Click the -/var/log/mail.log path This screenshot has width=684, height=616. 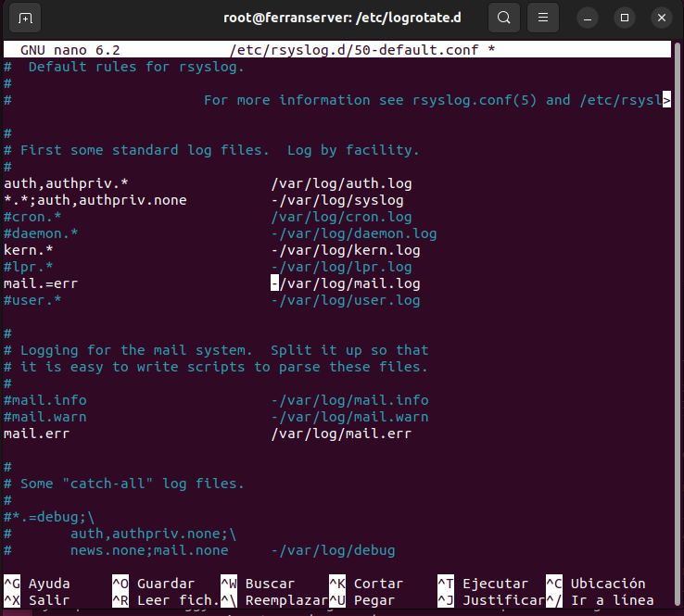346,283
